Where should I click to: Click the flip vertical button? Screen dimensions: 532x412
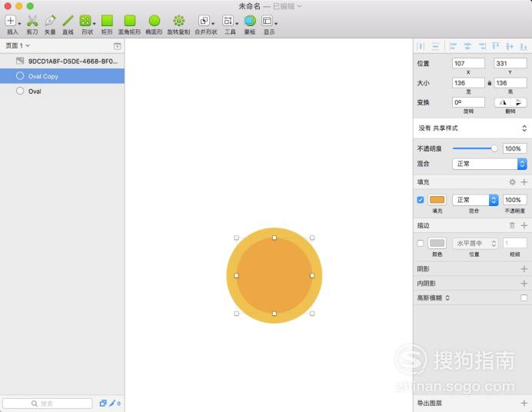click(x=519, y=102)
